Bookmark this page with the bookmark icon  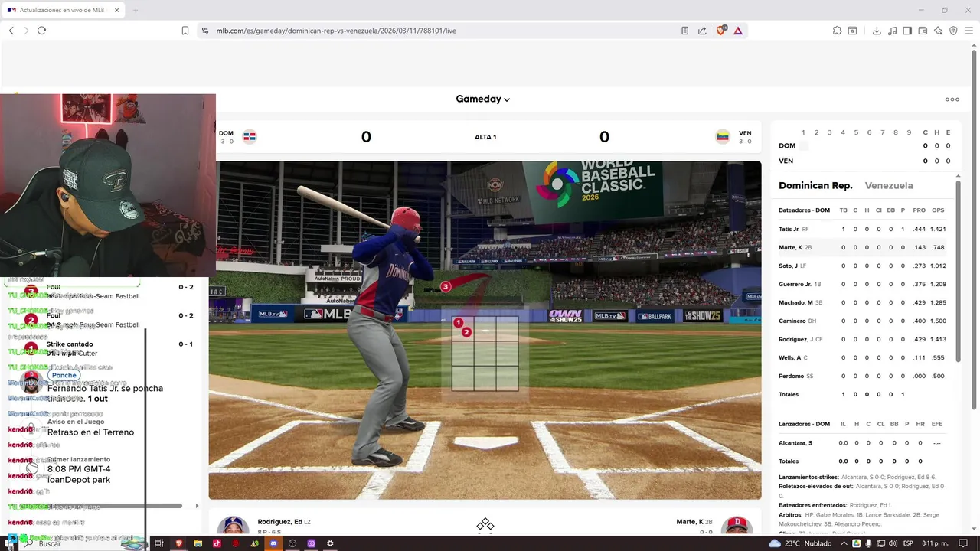click(x=185, y=31)
